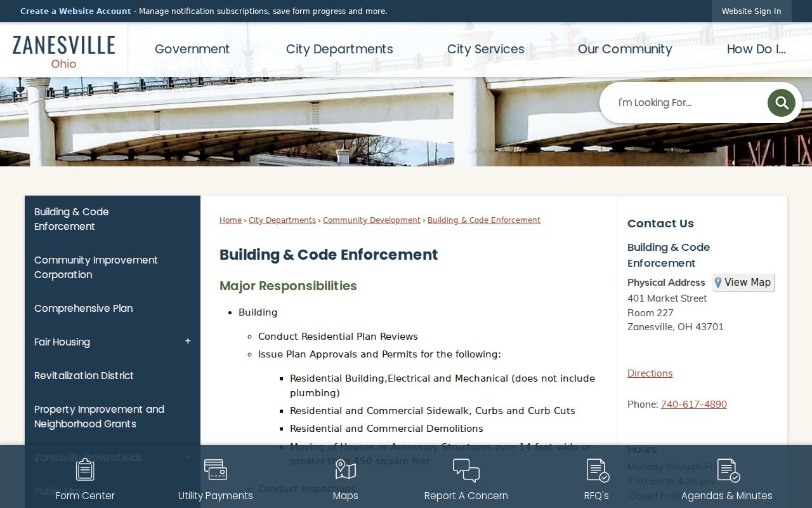Call phone number 740-617-4890 link
The width and height of the screenshot is (812, 508).
pyautogui.click(x=694, y=404)
